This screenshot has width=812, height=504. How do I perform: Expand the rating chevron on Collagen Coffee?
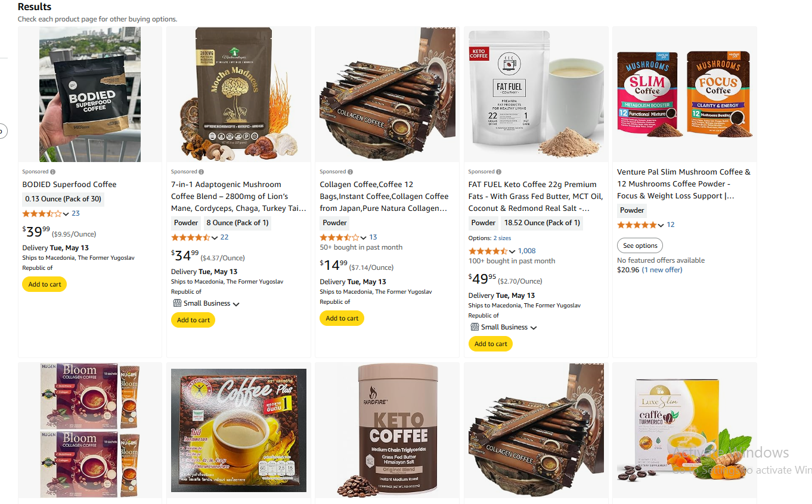364,238
